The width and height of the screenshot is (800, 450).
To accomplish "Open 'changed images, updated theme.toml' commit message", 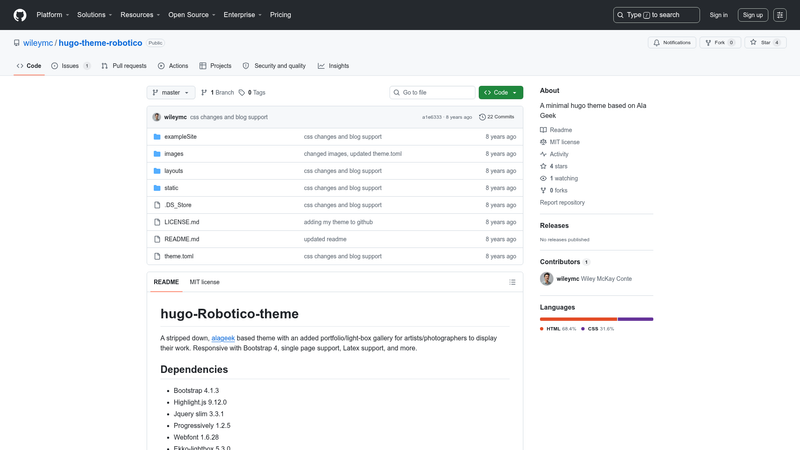I will (x=353, y=154).
